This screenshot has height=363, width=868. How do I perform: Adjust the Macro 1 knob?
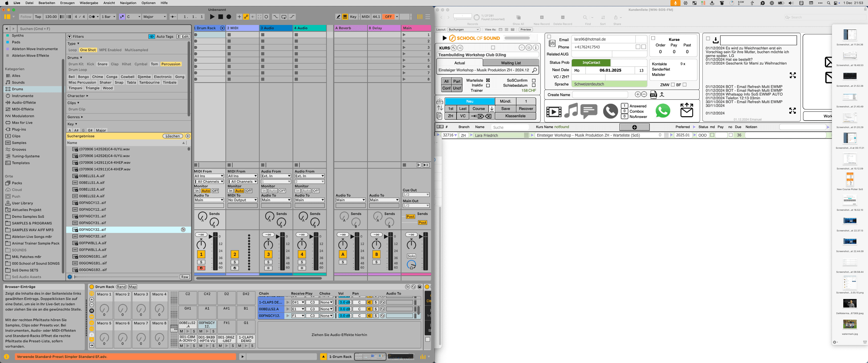point(104,308)
